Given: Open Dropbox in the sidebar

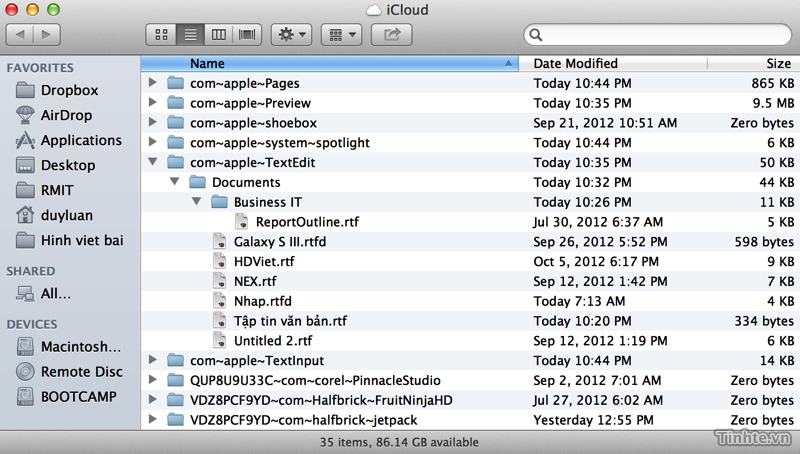Looking at the screenshot, I should [57, 90].
